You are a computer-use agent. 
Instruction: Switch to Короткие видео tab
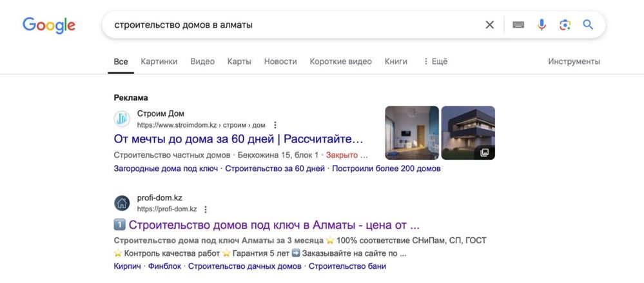[x=340, y=62]
